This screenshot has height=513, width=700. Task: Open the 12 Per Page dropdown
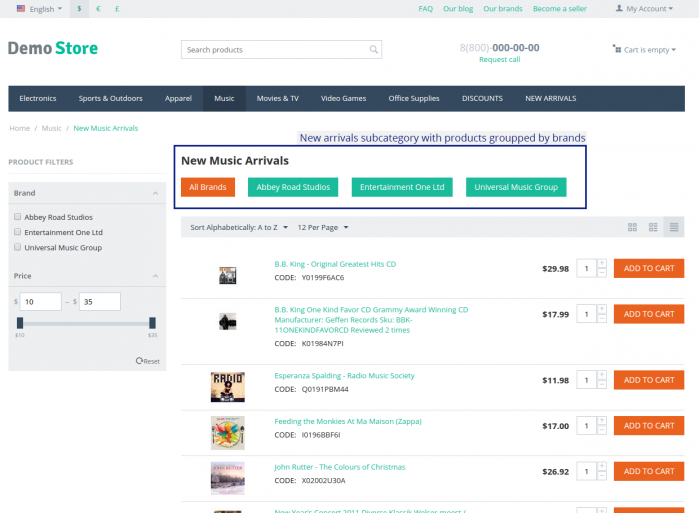tap(323, 227)
